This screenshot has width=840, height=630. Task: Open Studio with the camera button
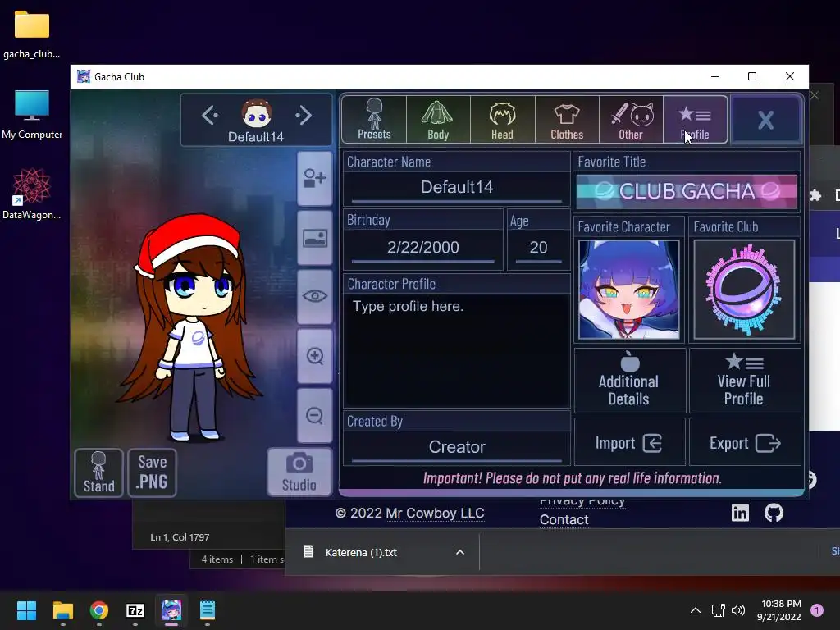click(299, 472)
